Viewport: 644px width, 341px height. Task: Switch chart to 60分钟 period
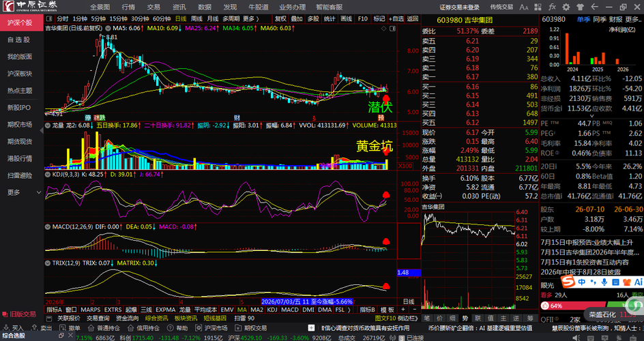162,19
